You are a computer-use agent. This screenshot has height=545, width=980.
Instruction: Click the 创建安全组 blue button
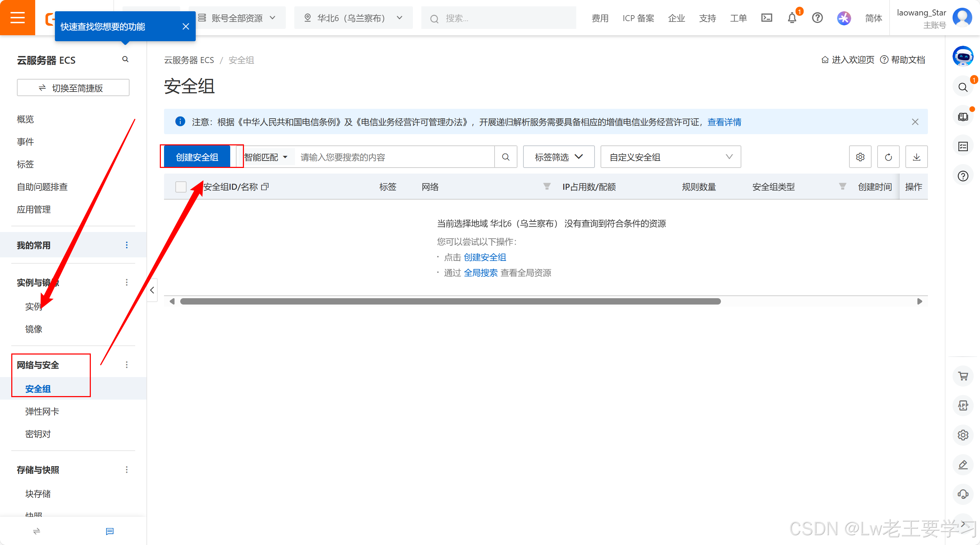tap(197, 157)
